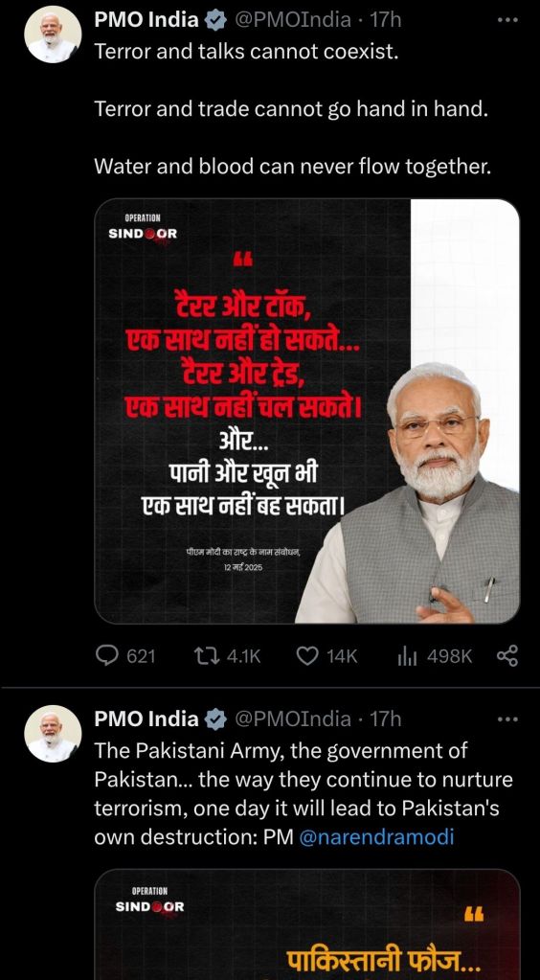Open PMO India avatar on first tweet

click(x=53, y=34)
